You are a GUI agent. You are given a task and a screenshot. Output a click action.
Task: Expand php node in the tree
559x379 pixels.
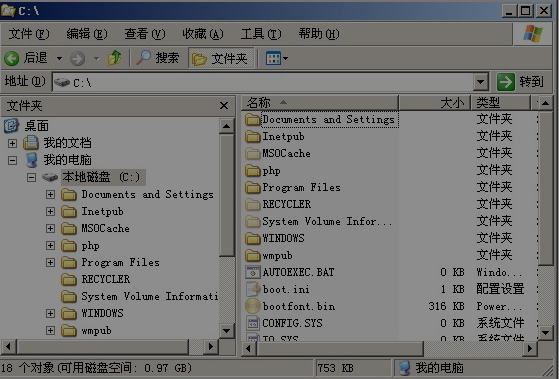tap(50, 246)
